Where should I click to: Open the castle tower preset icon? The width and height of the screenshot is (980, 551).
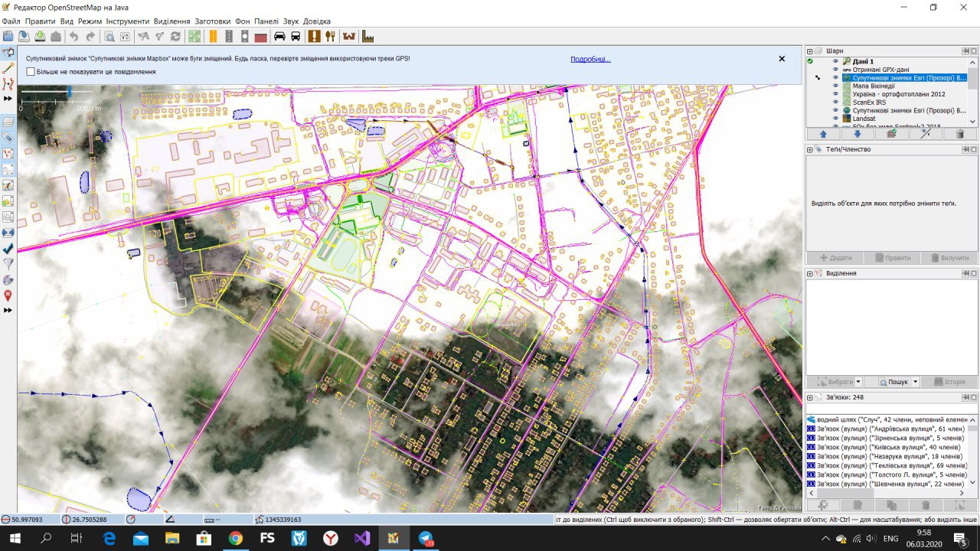coord(350,36)
